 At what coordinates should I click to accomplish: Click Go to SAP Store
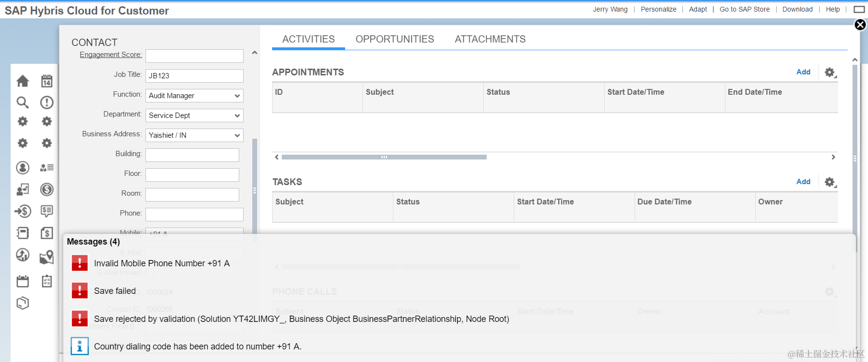pos(744,9)
